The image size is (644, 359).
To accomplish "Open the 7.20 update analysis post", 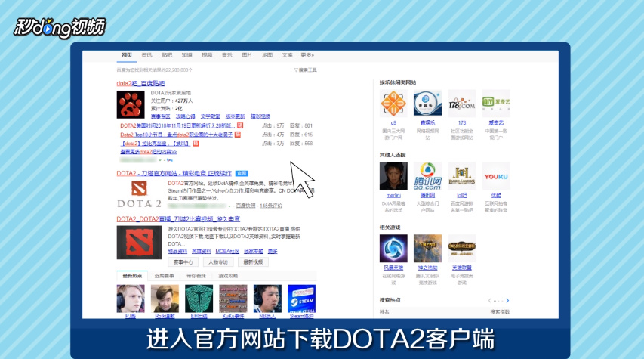I will 177,125.
